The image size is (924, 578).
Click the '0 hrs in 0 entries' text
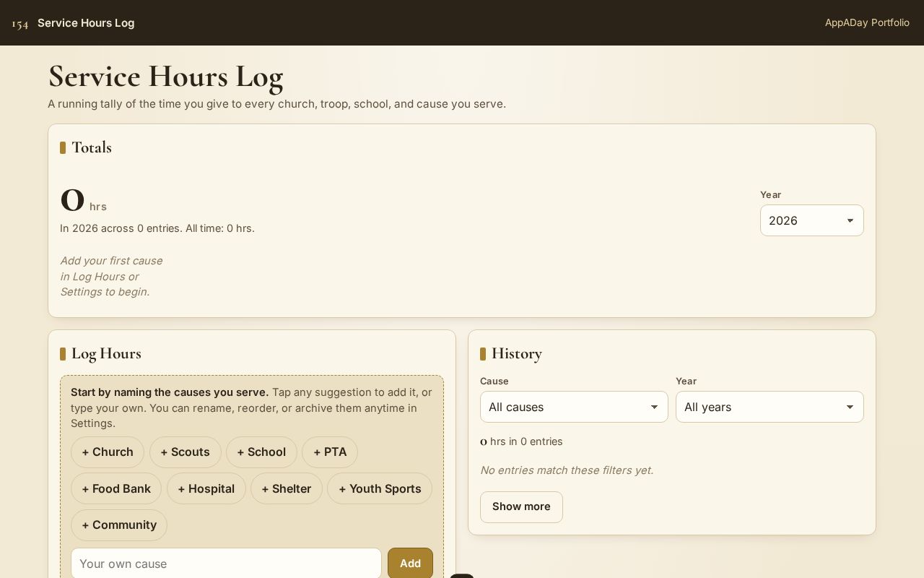pos(521,441)
